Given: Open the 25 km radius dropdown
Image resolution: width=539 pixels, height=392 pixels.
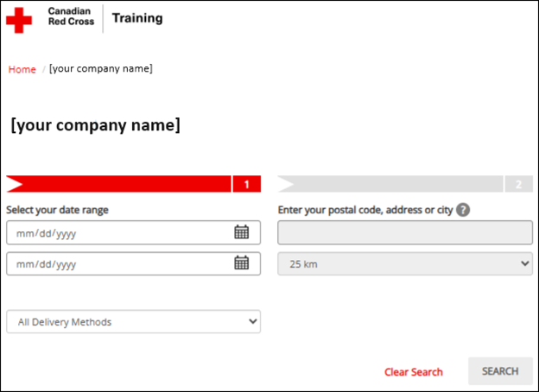Looking at the screenshot, I should click(x=405, y=264).
